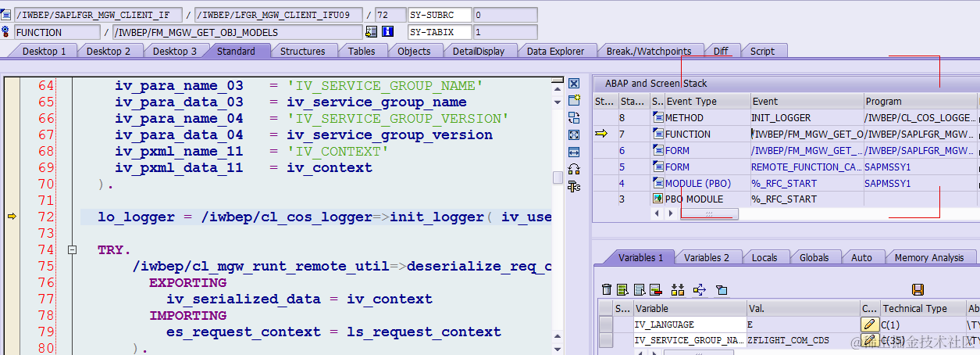Click the REMOTE_FUNCTION_CA event in stack
The image size is (980, 355).
coord(806,167)
